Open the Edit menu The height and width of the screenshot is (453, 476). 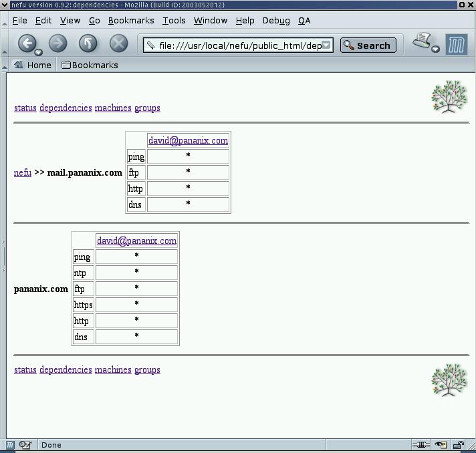(43, 21)
